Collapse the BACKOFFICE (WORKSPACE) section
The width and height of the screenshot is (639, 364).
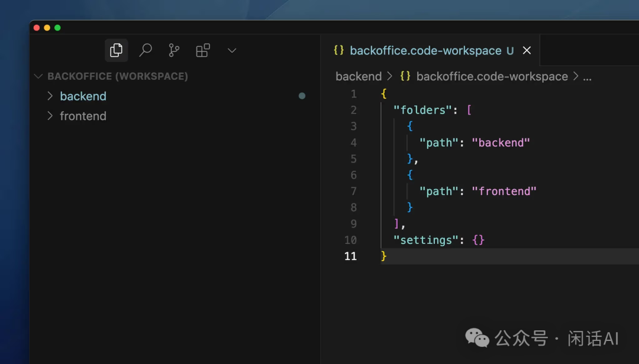point(39,76)
